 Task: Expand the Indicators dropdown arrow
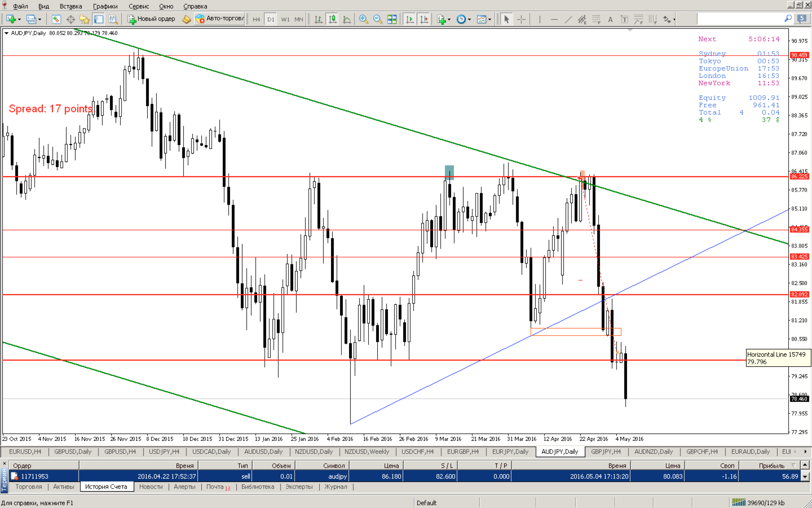point(449,19)
